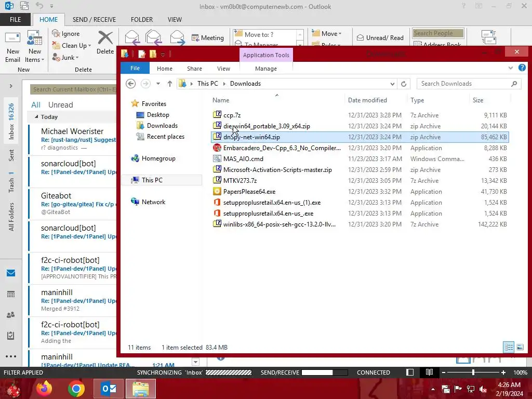Click the Outlook Mail envelope sidebar icon
Screen dimensions: 532x399
[x=11, y=273]
